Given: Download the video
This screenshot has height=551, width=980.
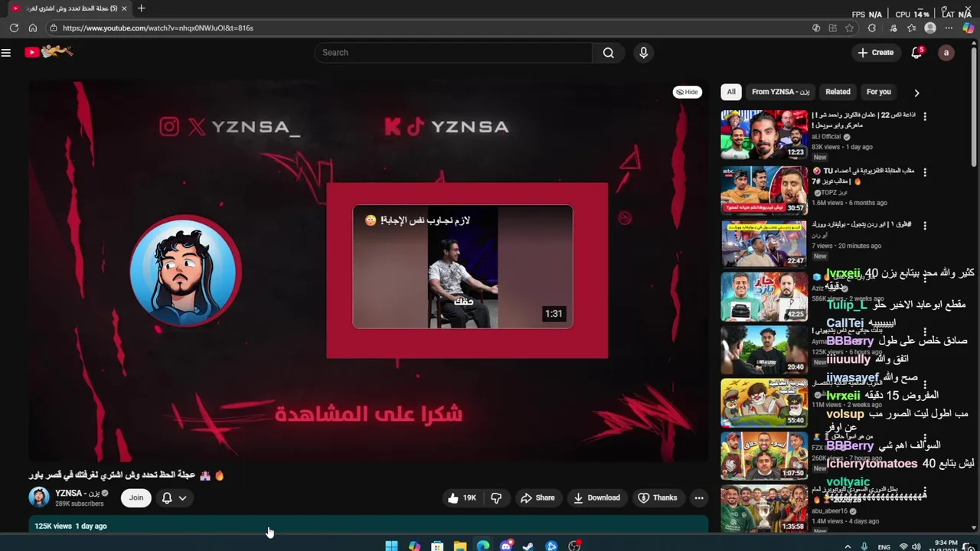Looking at the screenshot, I should pos(597,497).
